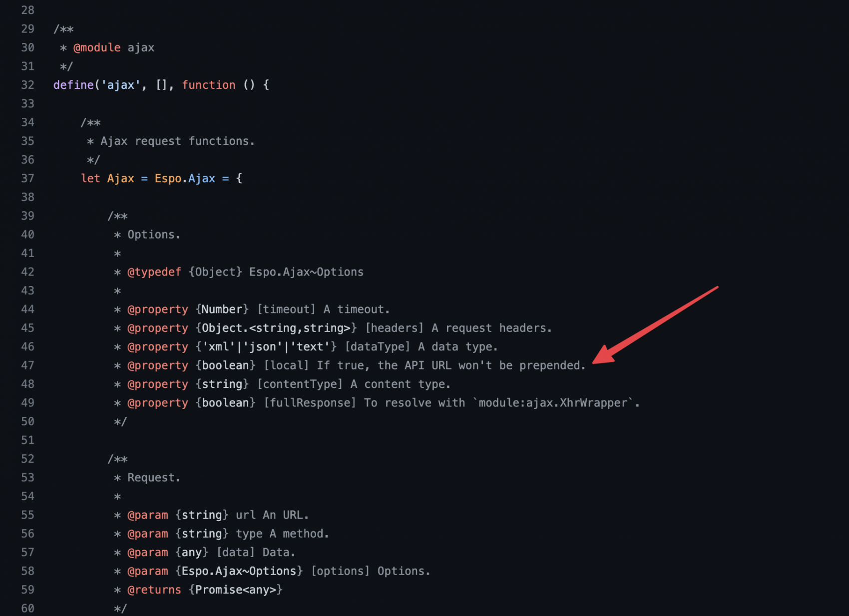Click '{Espo.Ajax~Options}' param type on line 58

click(239, 571)
